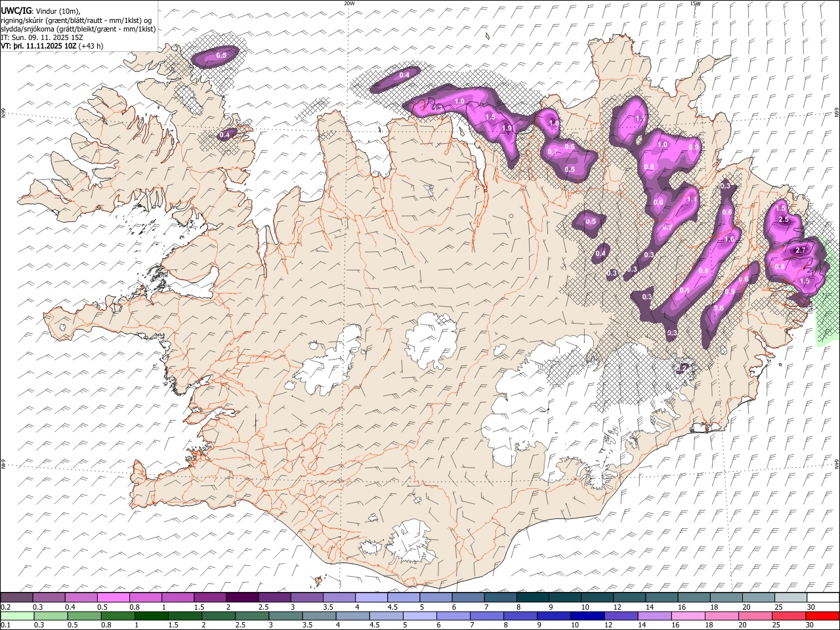The width and height of the screenshot is (840, 630).
Task: Click the 2.5 precipitation value on the map
Action: pyautogui.click(x=784, y=220)
